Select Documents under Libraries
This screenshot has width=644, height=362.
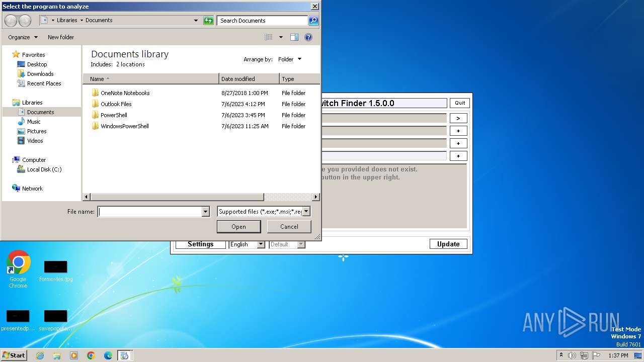pyautogui.click(x=40, y=112)
